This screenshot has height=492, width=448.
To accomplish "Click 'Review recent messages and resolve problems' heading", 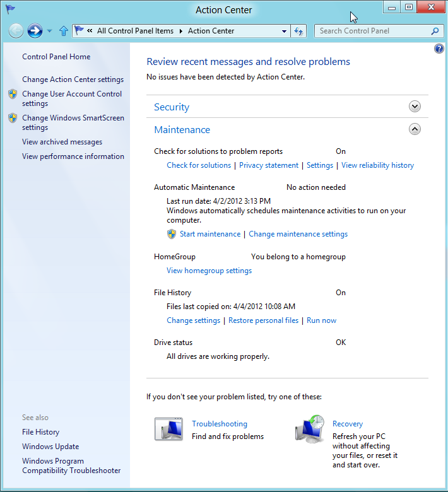I will 249,62.
